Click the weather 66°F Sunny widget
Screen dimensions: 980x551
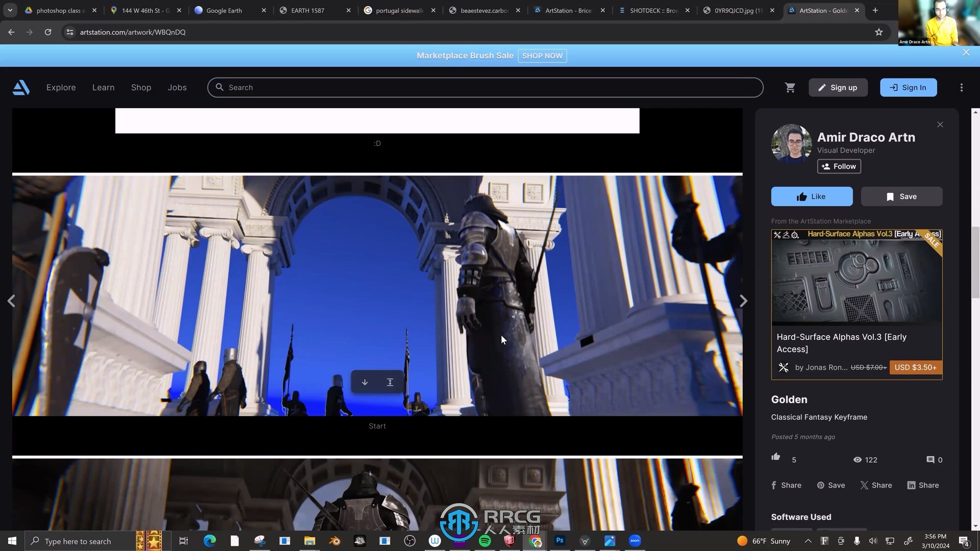(x=764, y=541)
